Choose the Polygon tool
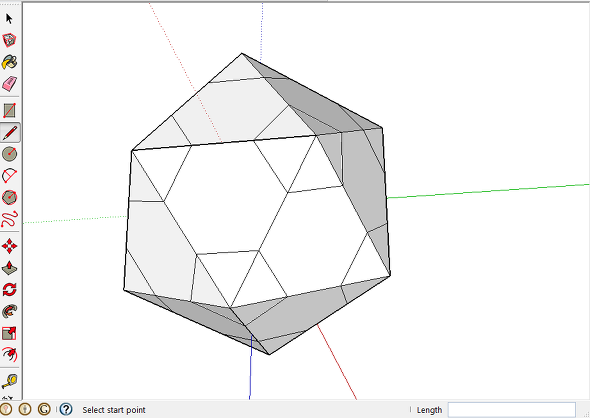 click(9, 198)
